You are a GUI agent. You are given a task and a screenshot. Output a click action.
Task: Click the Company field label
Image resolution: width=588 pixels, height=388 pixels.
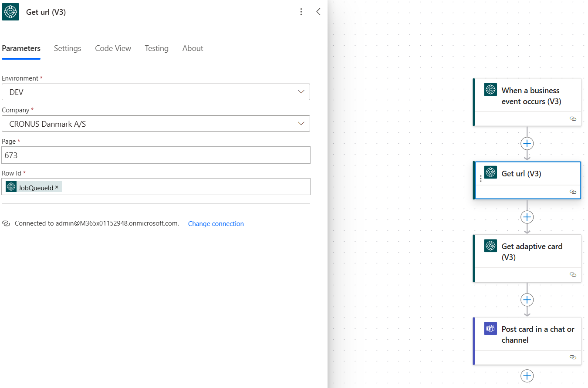pos(16,110)
